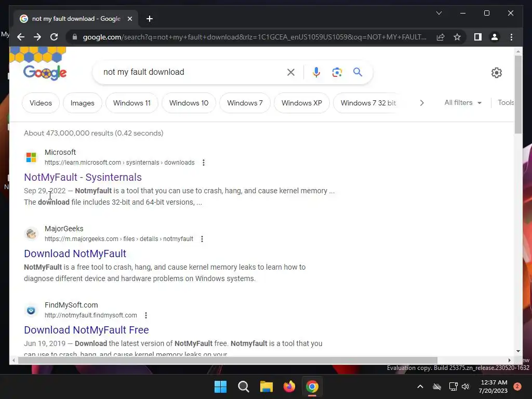Open Google quick settings gear
Image resolution: width=532 pixels, height=399 pixels.
[x=496, y=72]
